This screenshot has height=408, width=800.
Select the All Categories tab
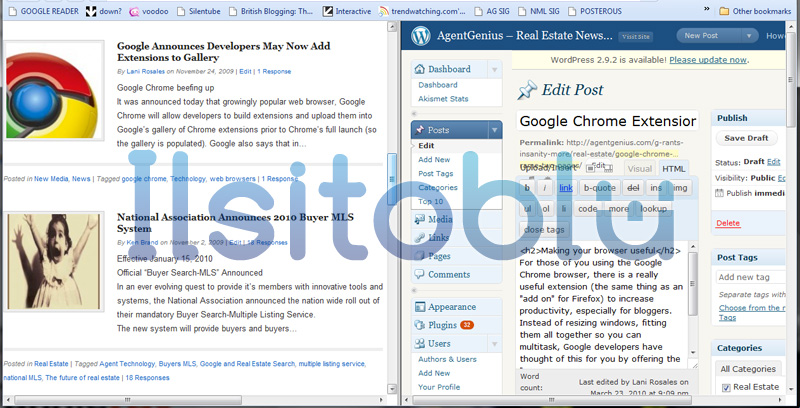click(x=748, y=369)
